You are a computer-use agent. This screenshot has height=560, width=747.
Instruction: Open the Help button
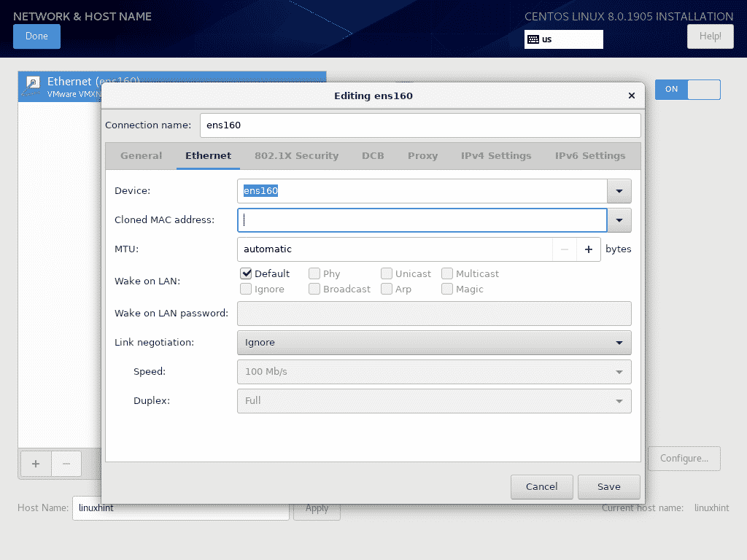(x=710, y=36)
